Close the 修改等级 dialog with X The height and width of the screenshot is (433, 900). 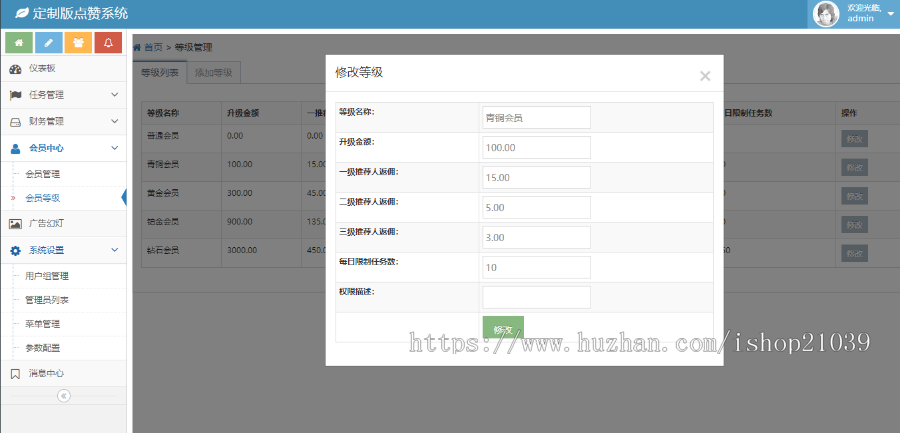click(x=705, y=76)
